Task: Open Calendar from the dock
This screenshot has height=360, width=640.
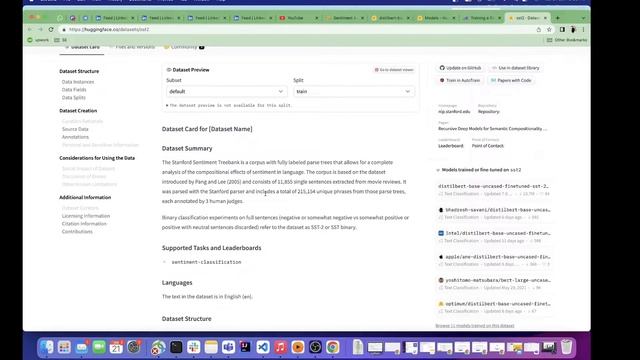Action: [x=116, y=347]
